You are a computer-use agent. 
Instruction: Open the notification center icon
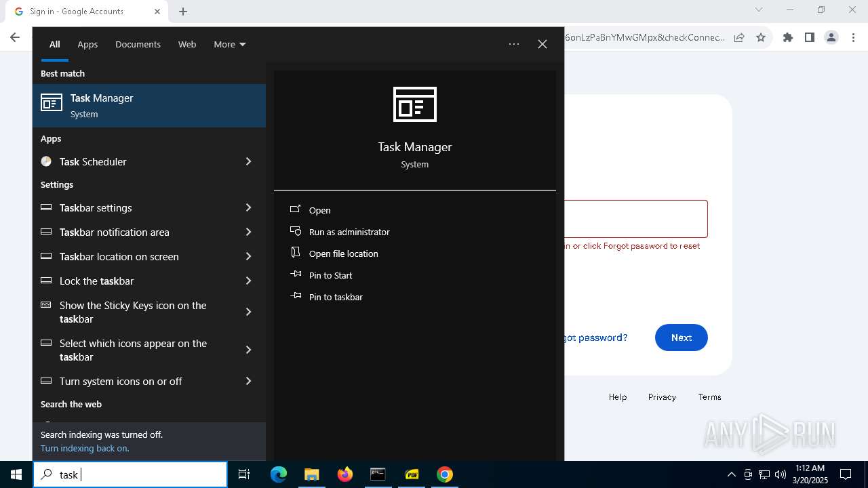tap(846, 474)
